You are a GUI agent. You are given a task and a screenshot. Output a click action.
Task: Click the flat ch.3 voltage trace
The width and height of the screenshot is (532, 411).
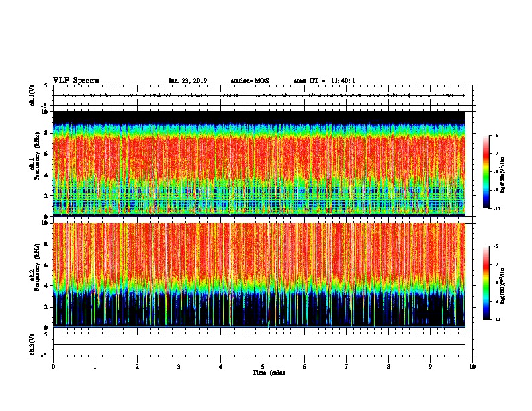point(259,345)
